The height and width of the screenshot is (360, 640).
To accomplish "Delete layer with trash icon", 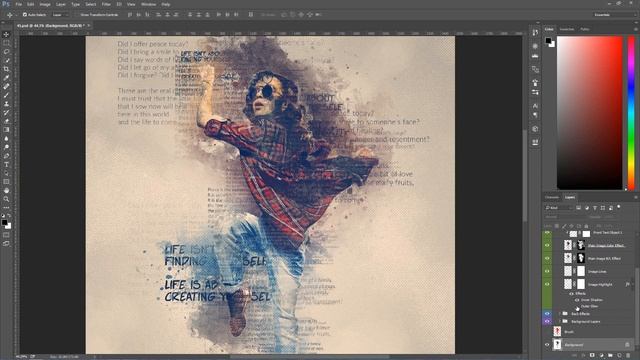I will click(x=628, y=356).
